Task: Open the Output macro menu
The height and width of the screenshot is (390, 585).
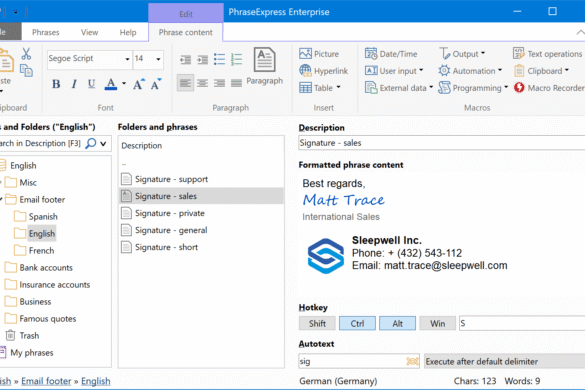Action: click(x=462, y=54)
